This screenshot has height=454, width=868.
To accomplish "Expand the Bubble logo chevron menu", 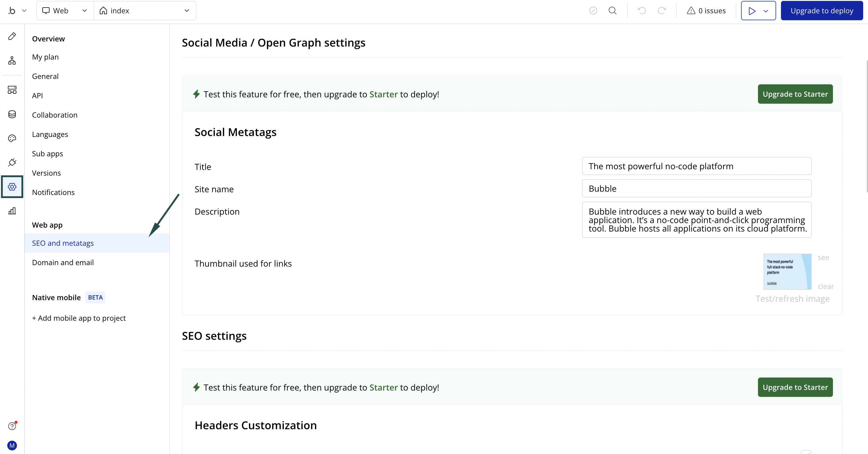I will pyautogui.click(x=24, y=11).
